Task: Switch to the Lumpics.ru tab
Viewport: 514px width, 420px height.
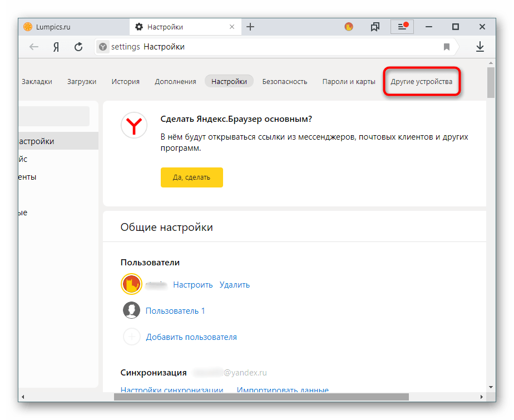Action: [74, 27]
